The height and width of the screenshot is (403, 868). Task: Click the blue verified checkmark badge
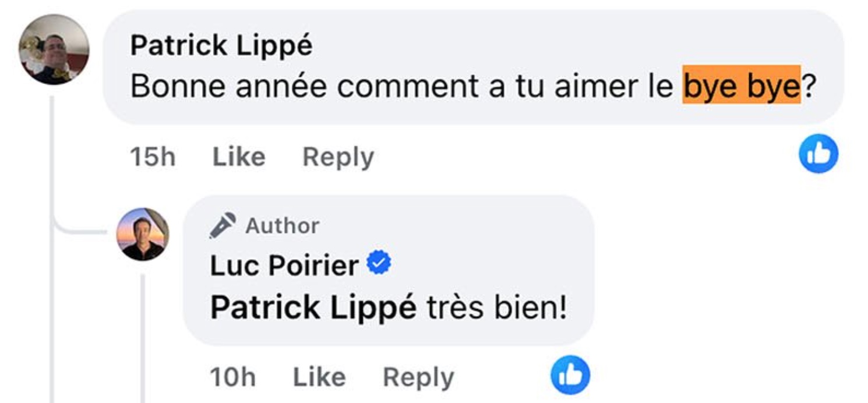(x=379, y=266)
